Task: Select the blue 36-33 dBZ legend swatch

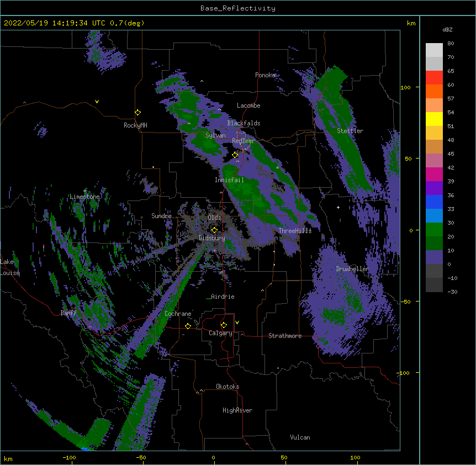Action: (x=434, y=202)
